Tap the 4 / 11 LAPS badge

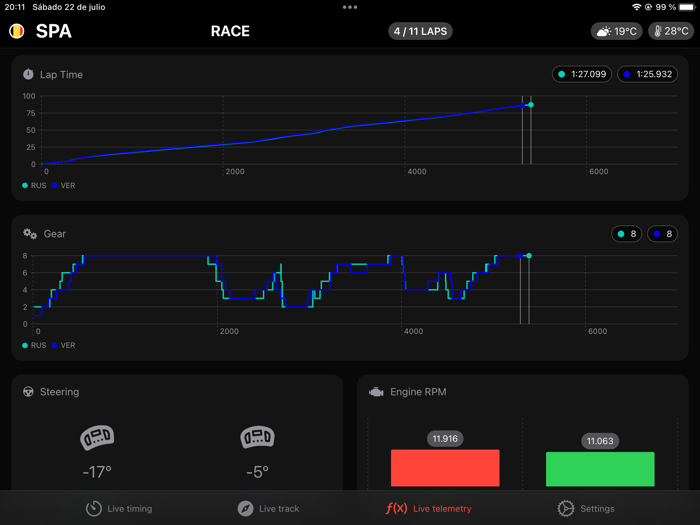pos(420,31)
